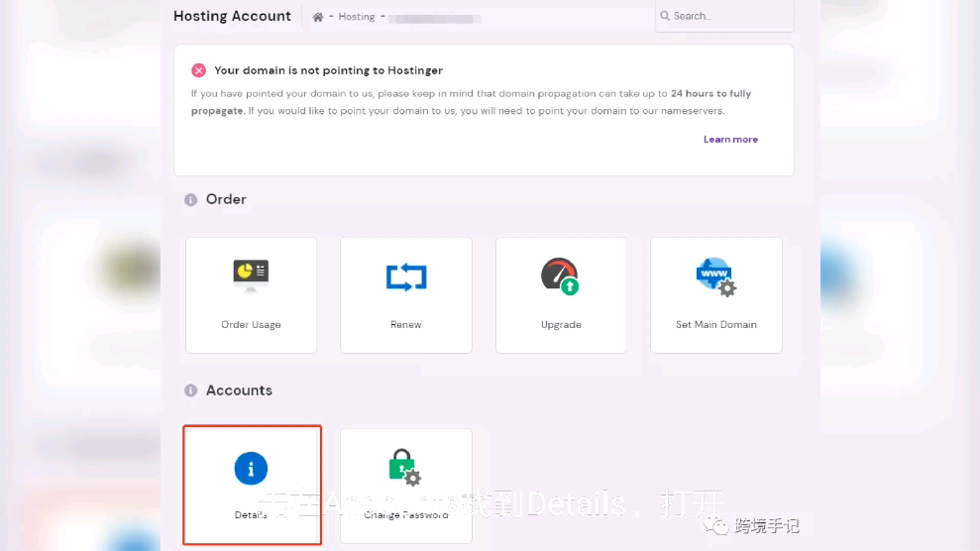Click the home icon in breadcrumb

pos(318,17)
